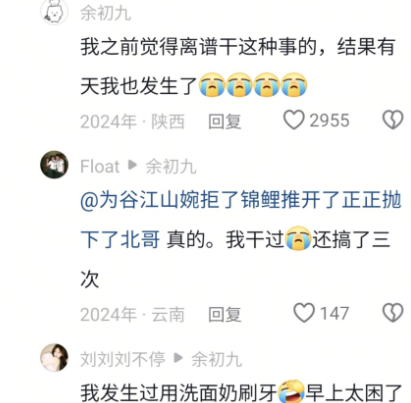The height and width of the screenshot is (403, 411).
Task: Like Float's reply with the heart icon
Action: (304, 313)
